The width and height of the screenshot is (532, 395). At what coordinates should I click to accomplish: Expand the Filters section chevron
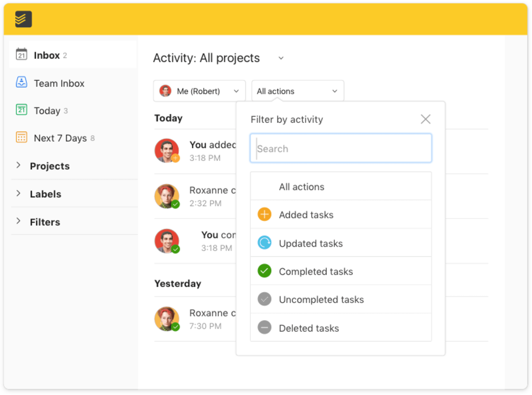pos(18,221)
